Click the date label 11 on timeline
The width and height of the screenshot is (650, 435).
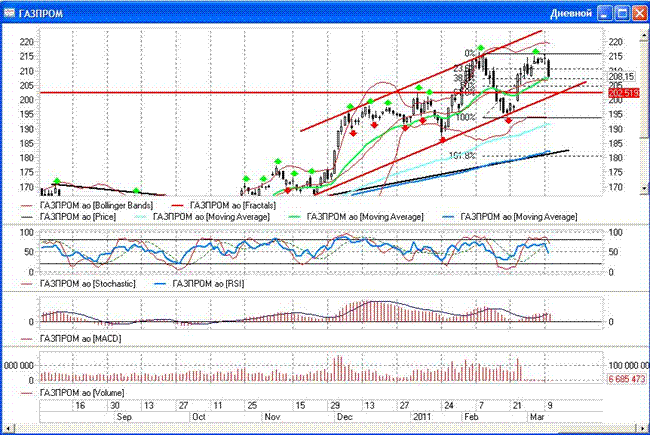pyautogui.click(x=218, y=406)
